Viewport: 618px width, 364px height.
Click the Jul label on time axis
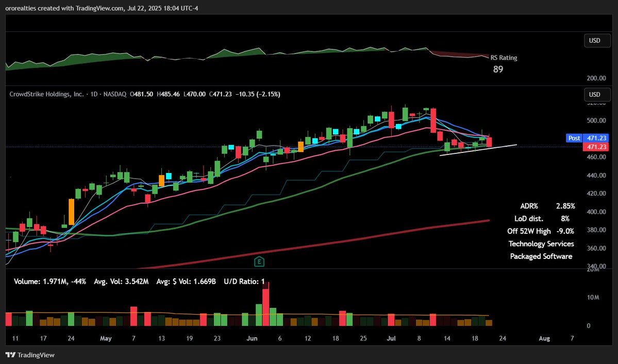click(391, 338)
